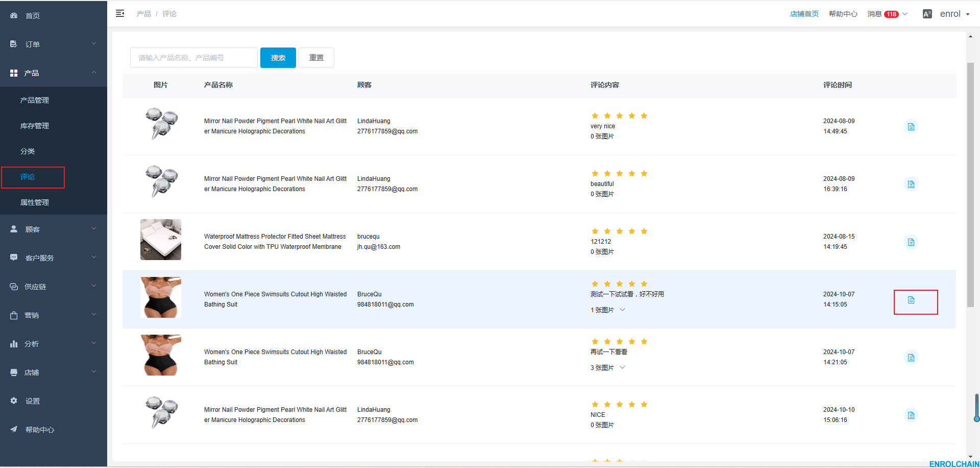Open the detail icon for the 测试一下试试看 review

(x=911, y=300)
